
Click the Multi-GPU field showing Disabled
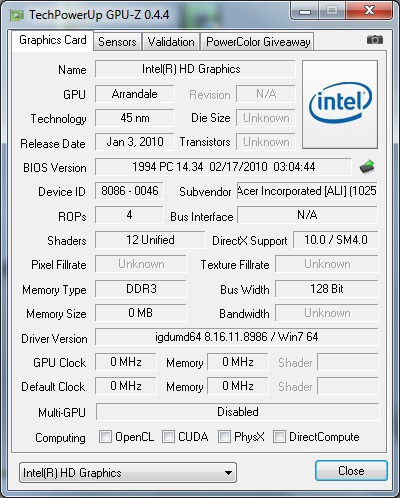point(238,412)
